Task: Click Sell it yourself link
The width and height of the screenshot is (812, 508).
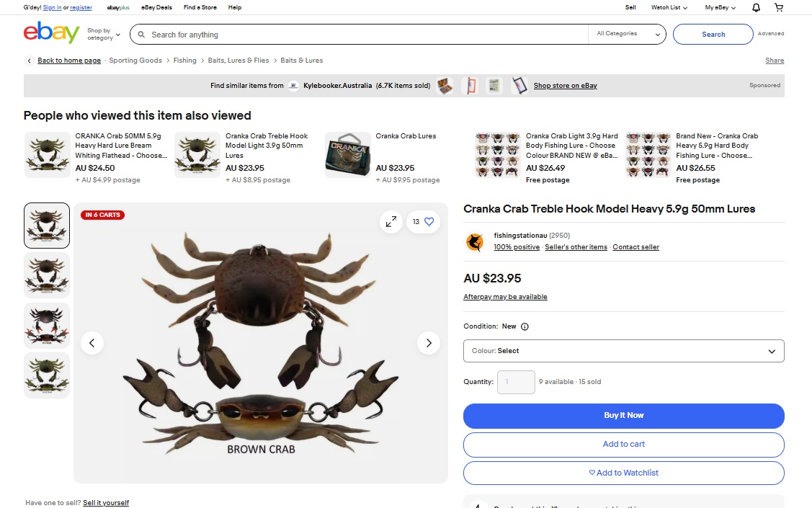Action: pos(106,503)
